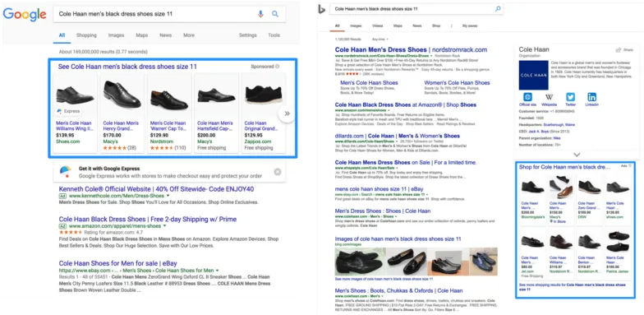
Task: Click the Hartsfield Cap shoe image
Action: point(217,95)
